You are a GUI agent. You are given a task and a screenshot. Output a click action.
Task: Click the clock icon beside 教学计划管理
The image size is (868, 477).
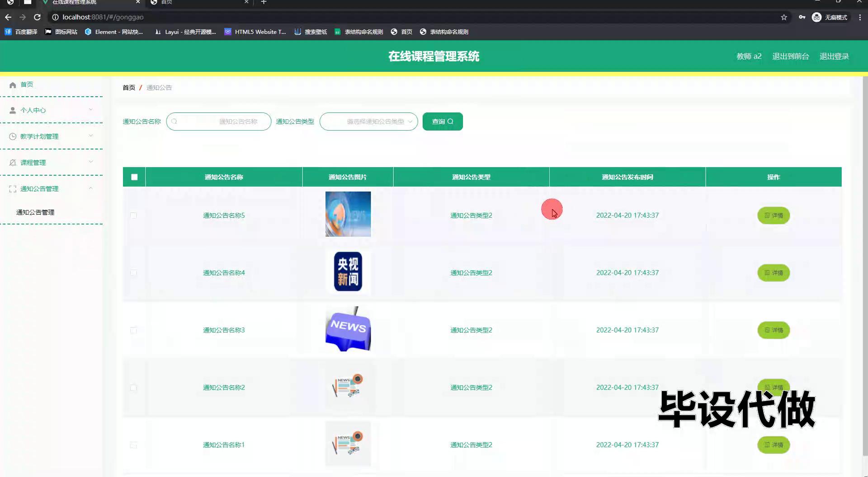(13, 136)
